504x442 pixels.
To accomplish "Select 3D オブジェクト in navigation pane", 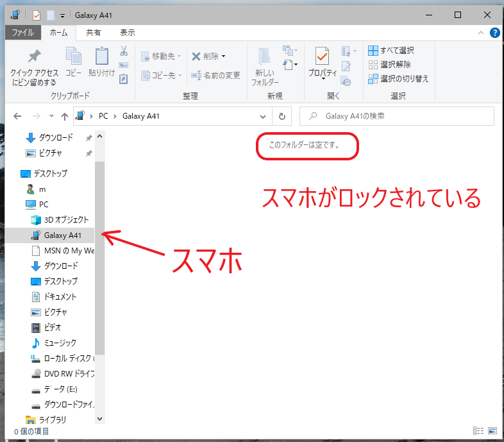I will (x=60, y=220).
